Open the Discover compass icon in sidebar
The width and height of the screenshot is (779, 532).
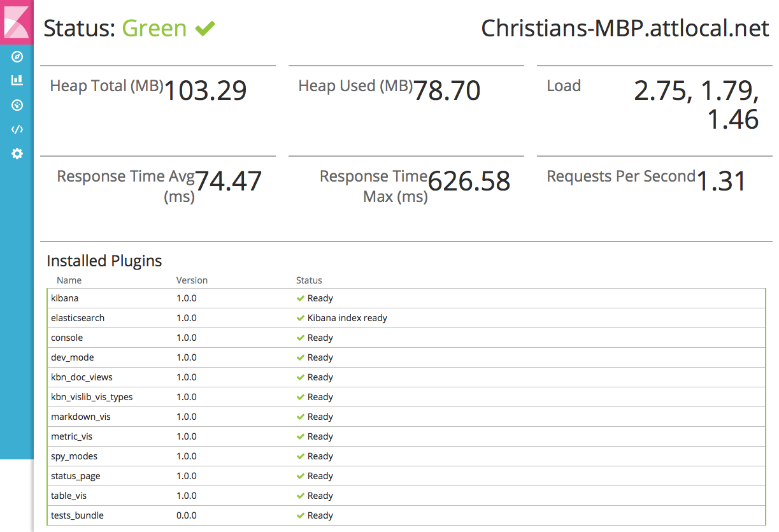point(17,57)
